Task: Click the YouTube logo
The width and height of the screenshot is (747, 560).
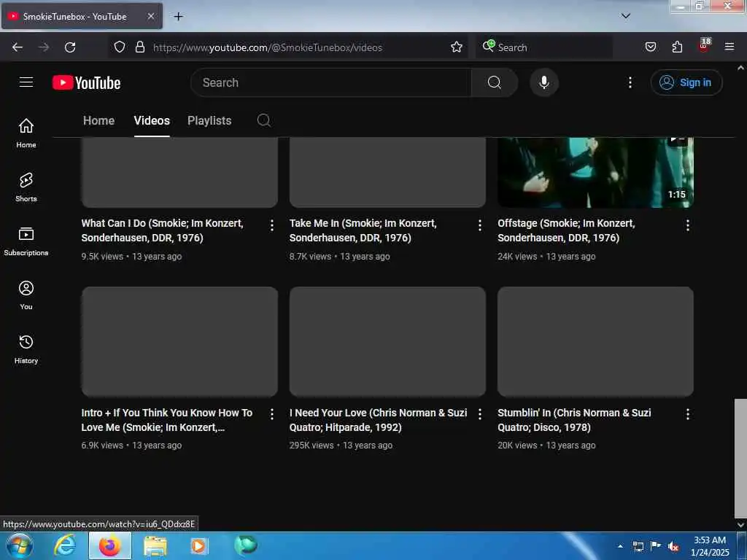Action: pos(86,83)
